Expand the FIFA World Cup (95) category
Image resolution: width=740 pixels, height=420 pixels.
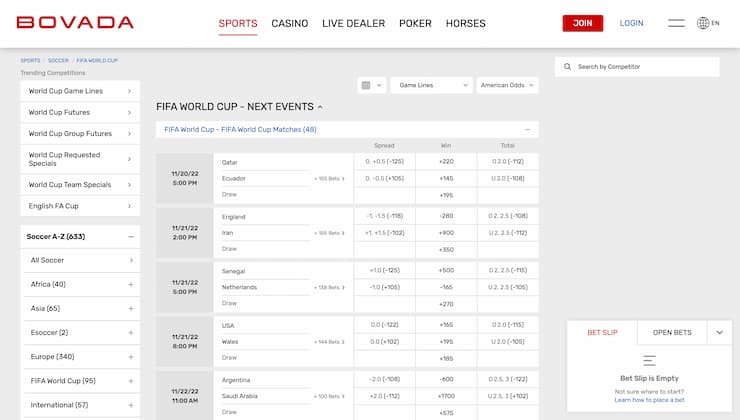point(131,381)
